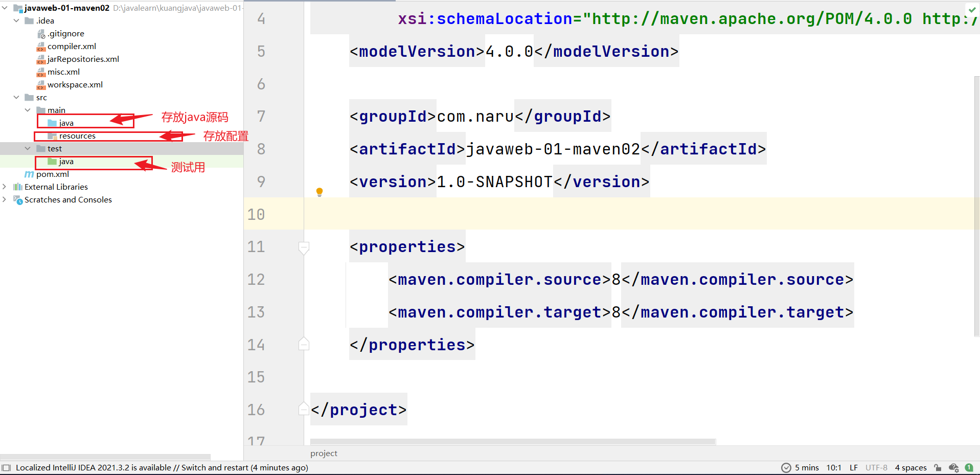Open the green notifications badge showing 1
Screen dimensions: 980x475
tap(969, 467)
